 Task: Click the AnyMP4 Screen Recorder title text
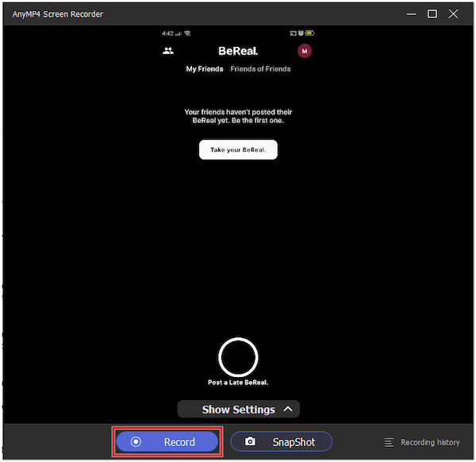pyautogui.click(x=58, y=14)
